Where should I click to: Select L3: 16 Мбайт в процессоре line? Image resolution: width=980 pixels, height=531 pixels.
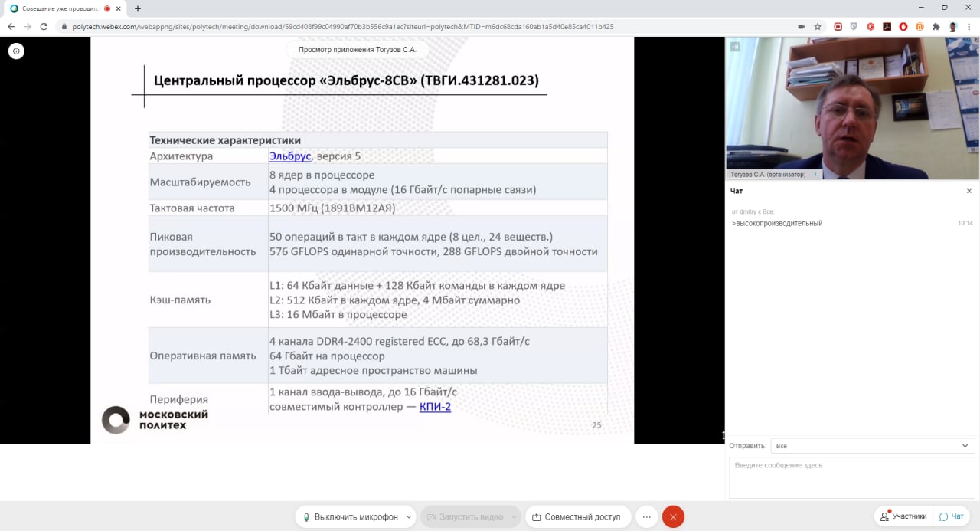pyautogui.click(x=338, y=314)
